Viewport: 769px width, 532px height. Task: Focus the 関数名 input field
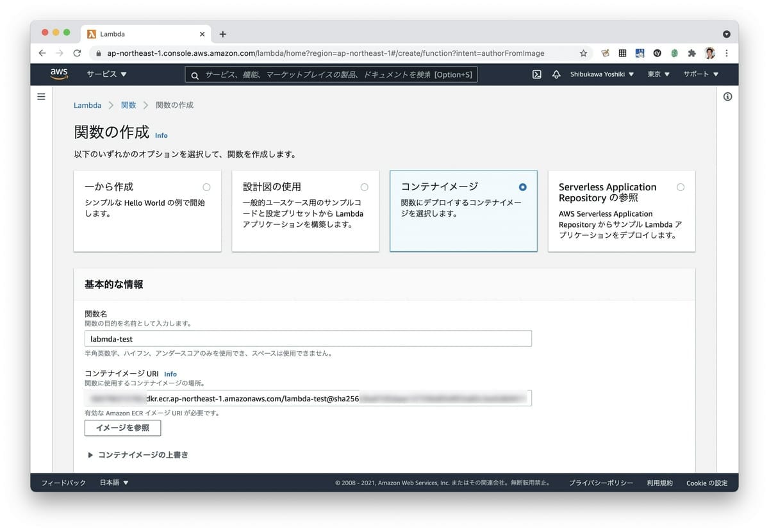click(308, 338)
